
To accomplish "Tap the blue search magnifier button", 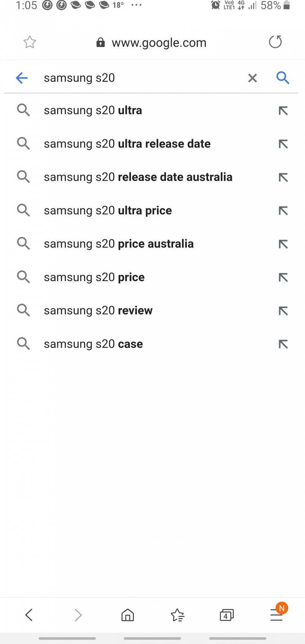I will pos(283,78).
